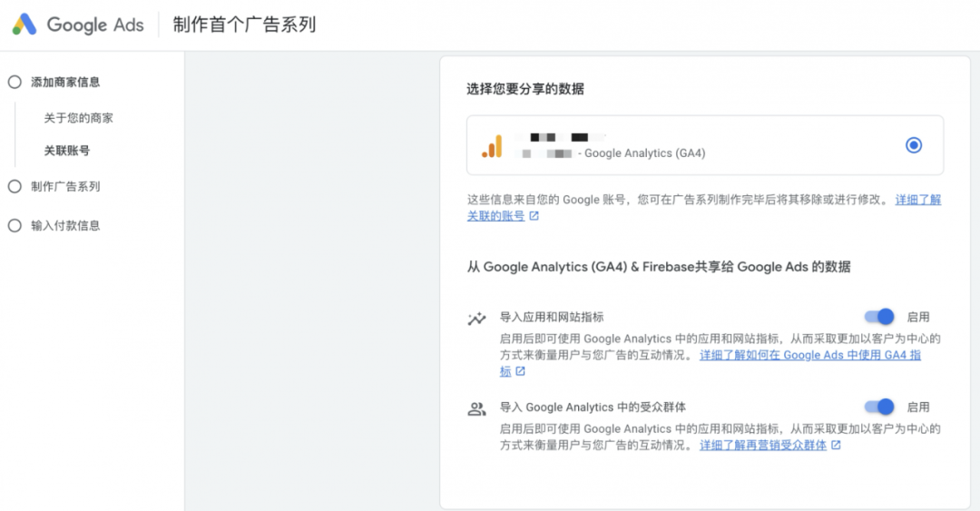Viewport: 980px width, 511px height.
Task: Click the - Google Analytics (GA4) account label
Action: point(642,153)
